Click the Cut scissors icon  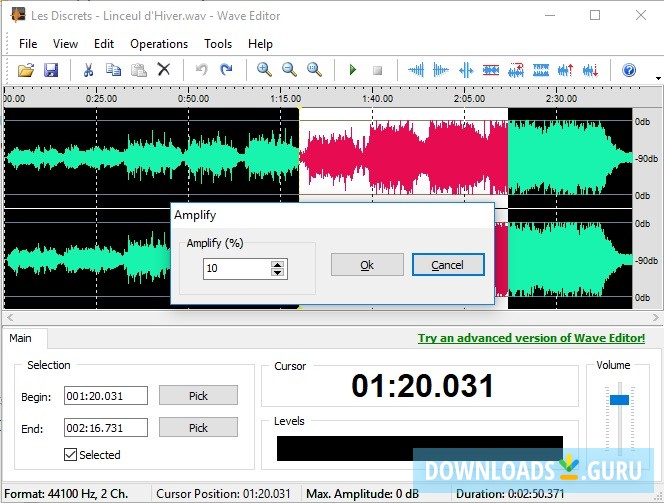point(88,70)
